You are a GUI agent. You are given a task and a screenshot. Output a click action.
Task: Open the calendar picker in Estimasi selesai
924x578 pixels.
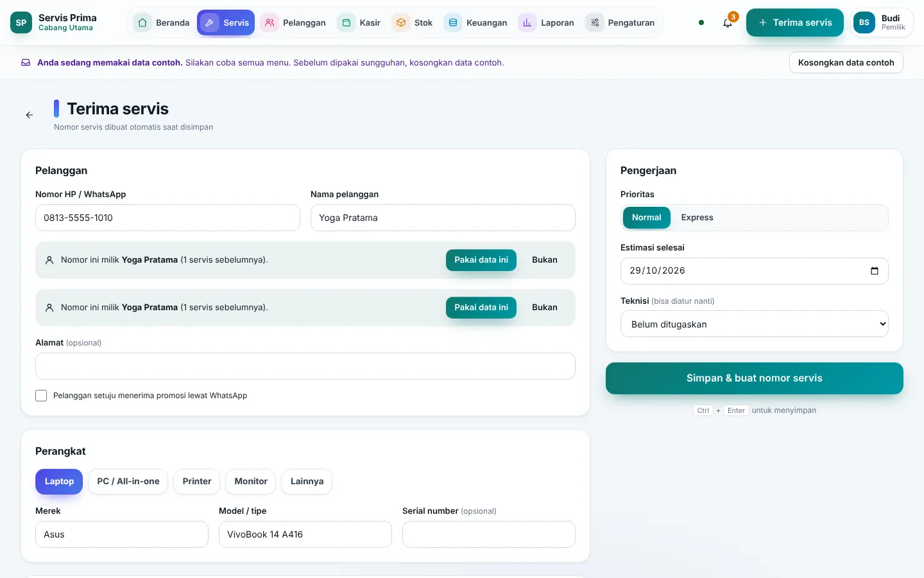pos(874,271)
